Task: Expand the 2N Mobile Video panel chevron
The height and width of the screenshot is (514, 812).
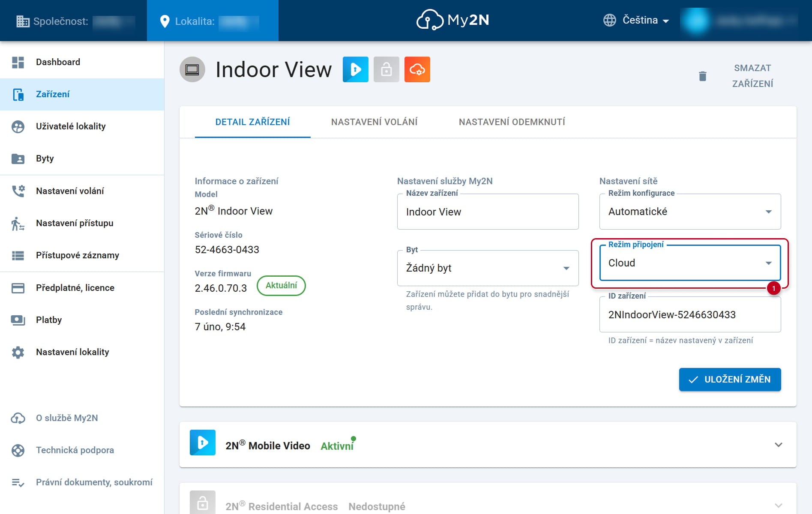Action: (779, 445)
